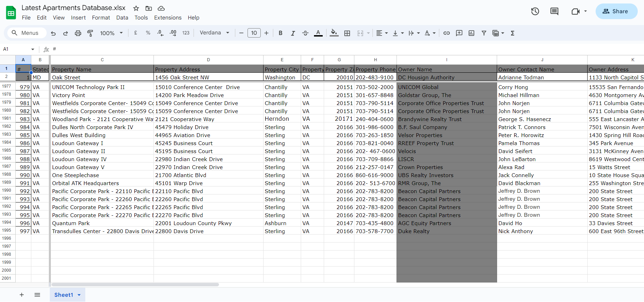Viewport: 644px width, 302px height.
Task: Check the cloud document status icon
Action: 161,8
